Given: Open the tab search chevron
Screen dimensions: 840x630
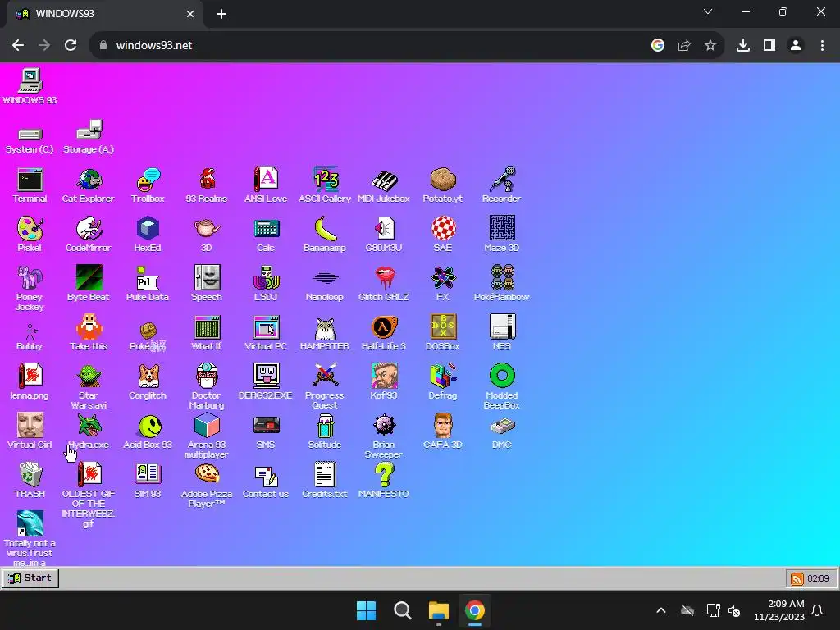Looking at the screenshot, I should pyautogui.click(x=708, y=11).
